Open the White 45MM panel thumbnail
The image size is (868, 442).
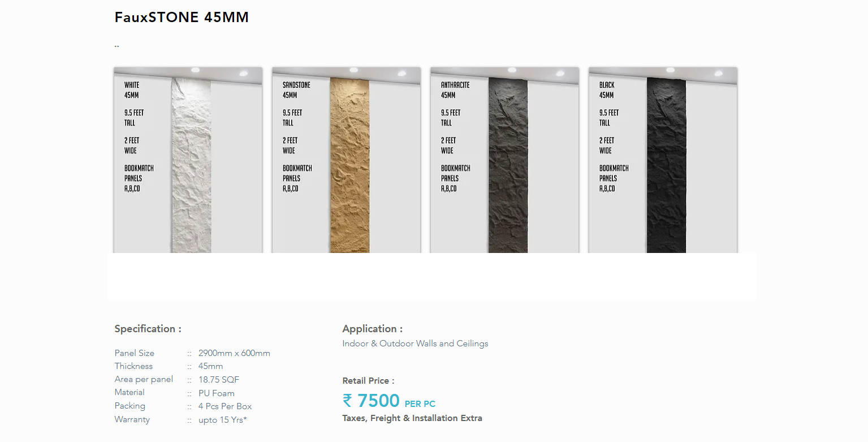[188, 160]
